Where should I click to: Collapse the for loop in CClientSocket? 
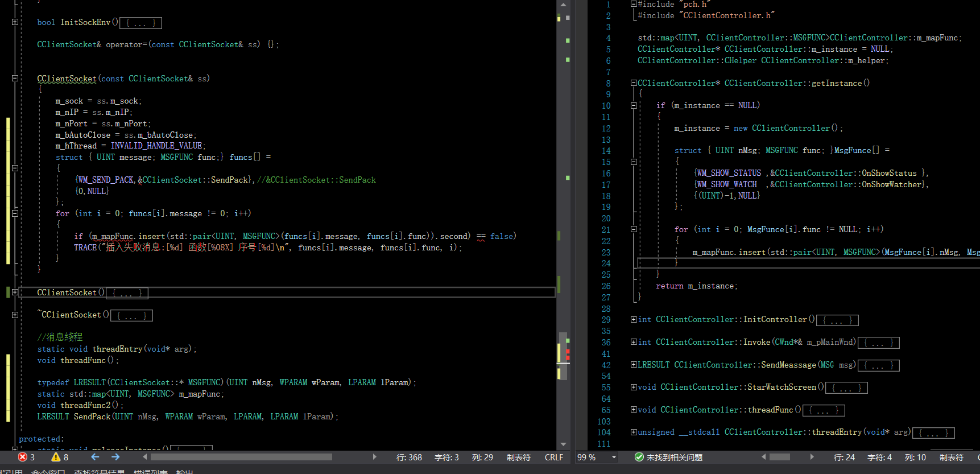point(15,213)
